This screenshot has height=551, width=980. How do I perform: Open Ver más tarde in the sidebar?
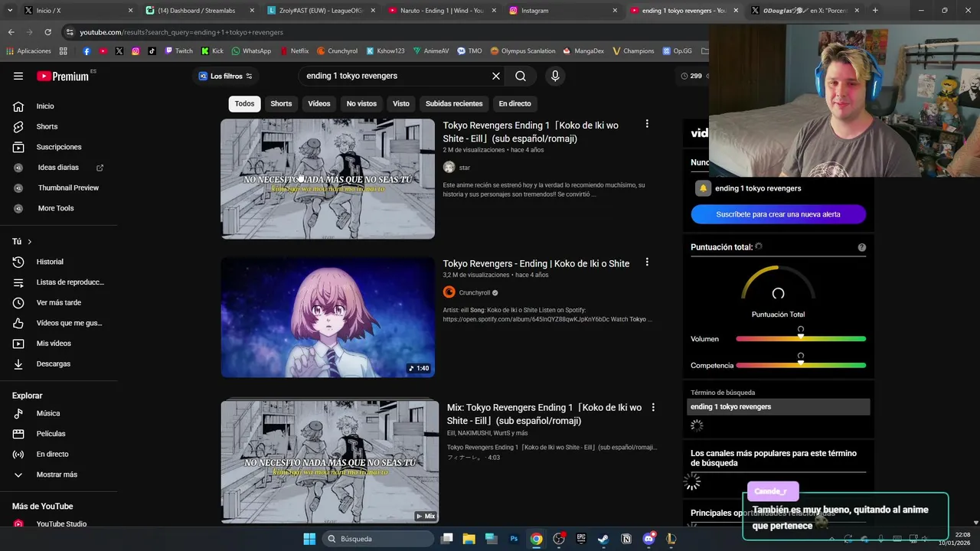pyautogui.click(x=58, y=302)
